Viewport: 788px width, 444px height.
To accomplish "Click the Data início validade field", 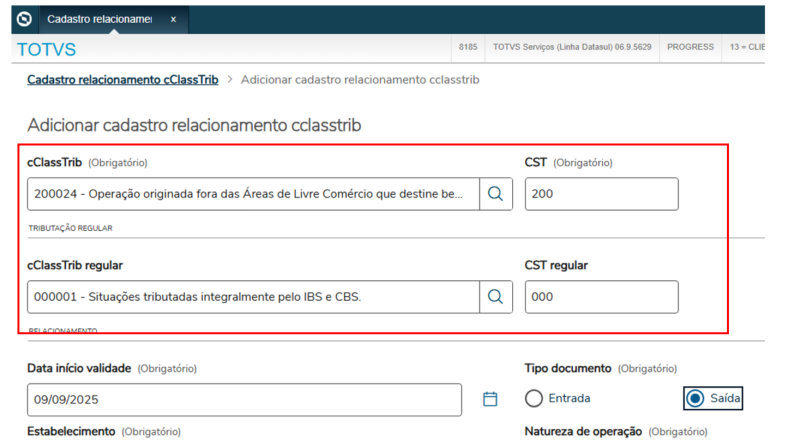I will (243, 399).
